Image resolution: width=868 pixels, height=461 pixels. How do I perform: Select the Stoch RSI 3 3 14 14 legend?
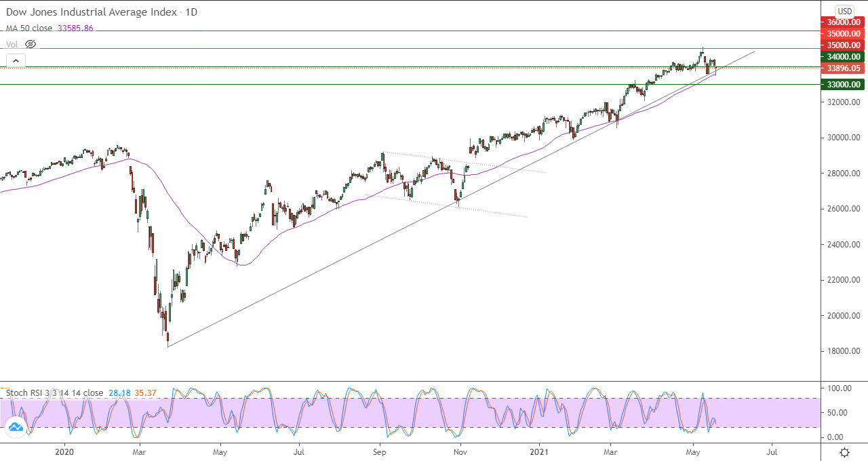tap(54, 393)
